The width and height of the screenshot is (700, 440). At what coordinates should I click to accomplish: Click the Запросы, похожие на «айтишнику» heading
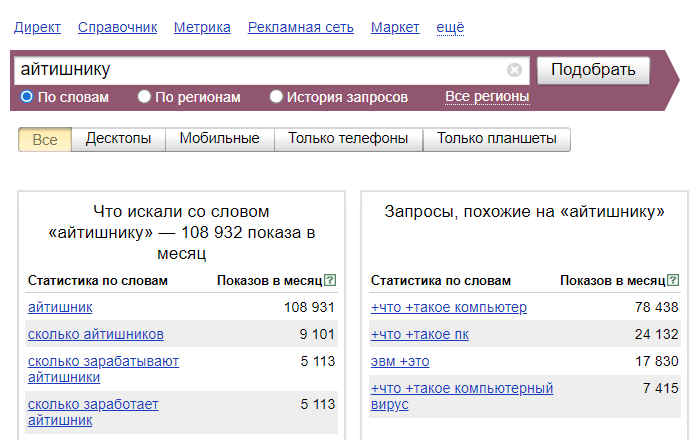click(x=525, y=212)
